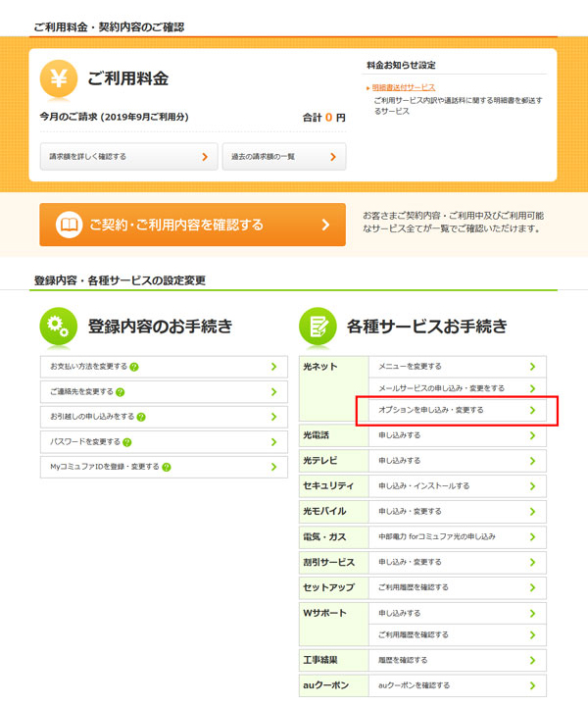Viewport: 588px width, 706px height.
Task: Click green arrow in 光テレビ 申し込みする row
Action: click(533, 461)
